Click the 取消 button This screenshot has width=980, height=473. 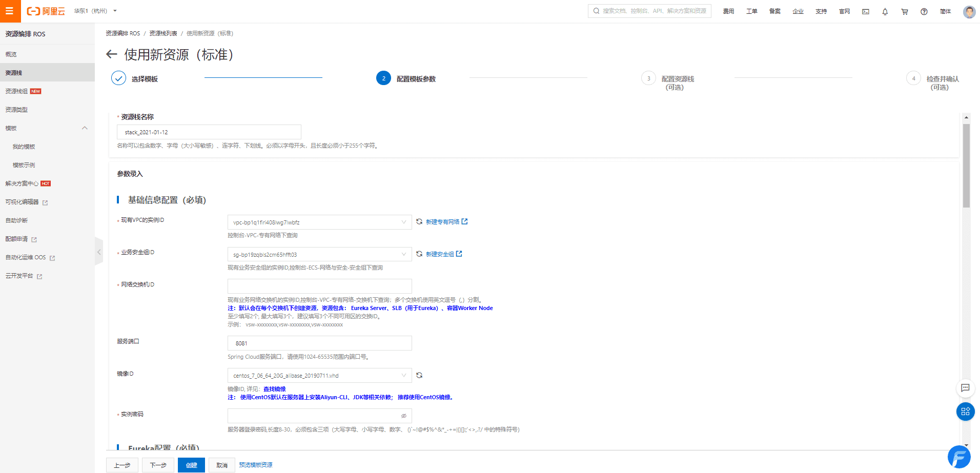pyautogui.click(x=222, y=465)
